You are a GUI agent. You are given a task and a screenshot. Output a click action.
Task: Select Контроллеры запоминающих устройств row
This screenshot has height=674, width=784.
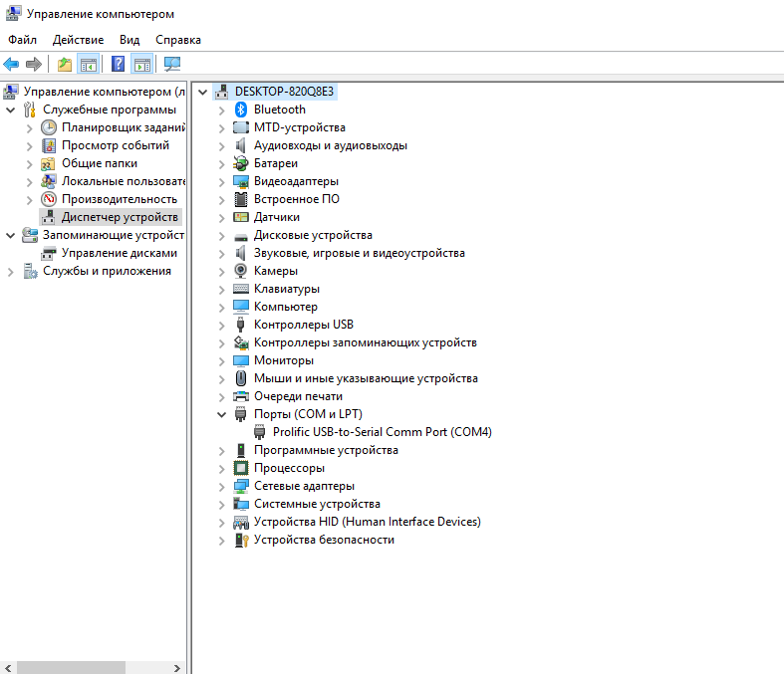366,342
